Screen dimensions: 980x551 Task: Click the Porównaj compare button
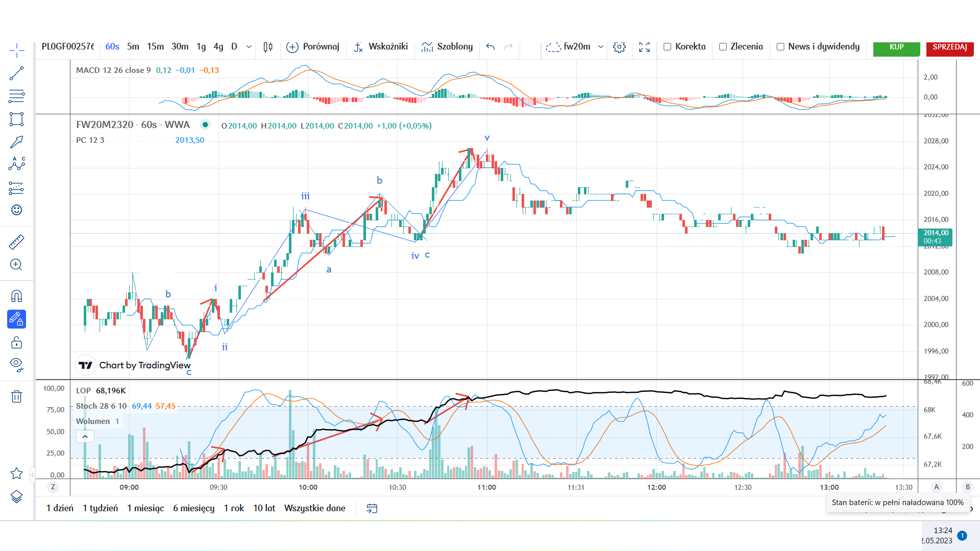point(313,47)
